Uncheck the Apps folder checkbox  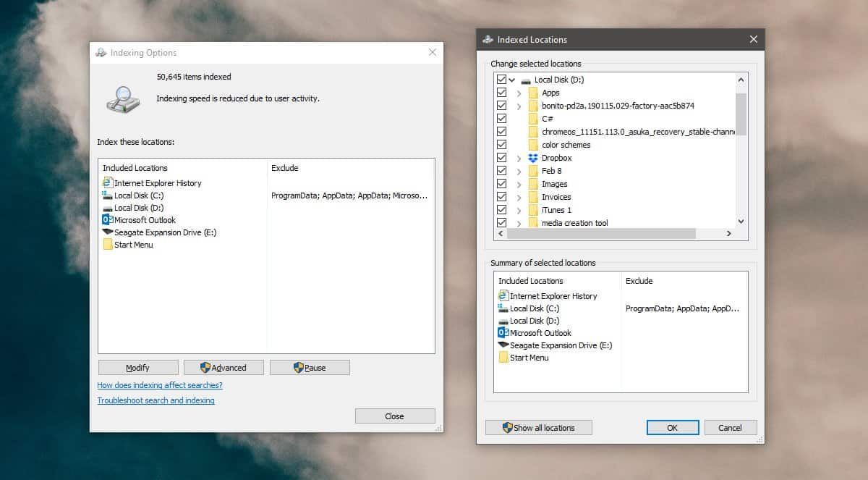tap(501, 93)
